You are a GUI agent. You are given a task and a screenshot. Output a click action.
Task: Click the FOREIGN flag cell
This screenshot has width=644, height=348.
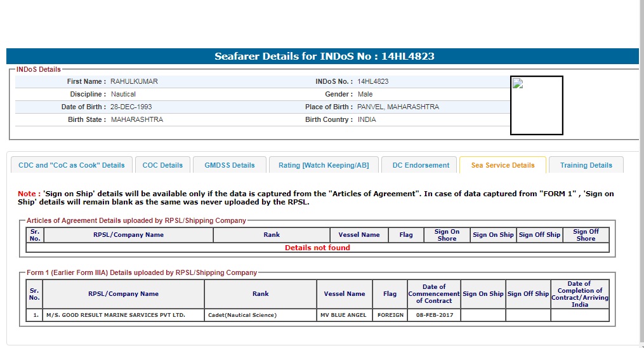point(390,315)
